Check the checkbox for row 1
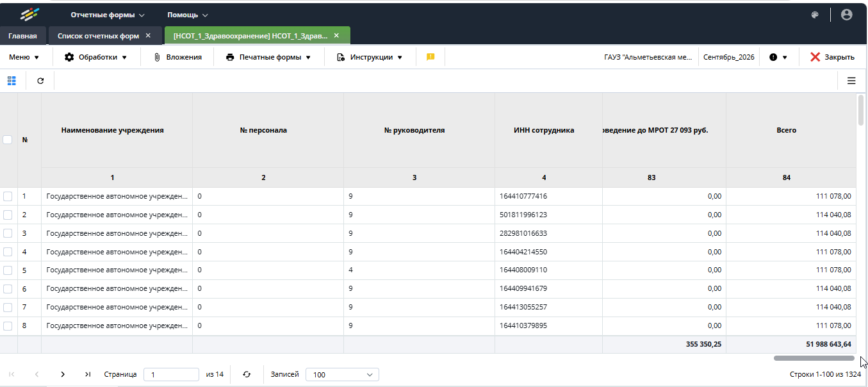The image size is (868, 387). point(8,196)
